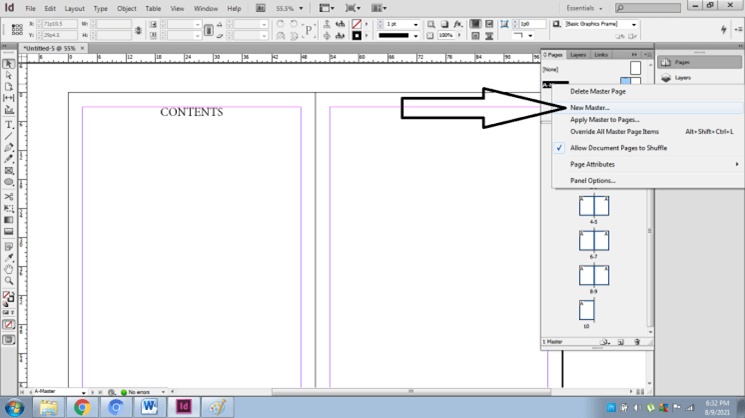Image resolution: width=745 pixels, height=418 pixels.
Task: Toggle wrap around bounding box button
Action: [489, 24]
